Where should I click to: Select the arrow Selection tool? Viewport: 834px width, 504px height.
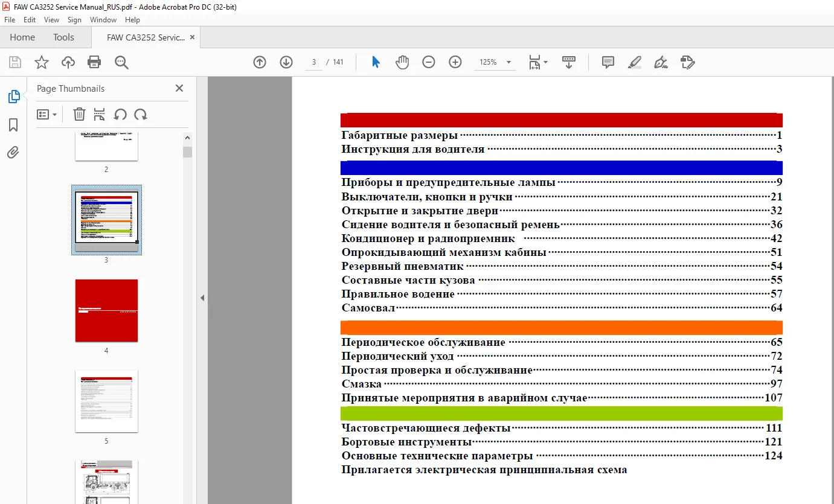376,62
